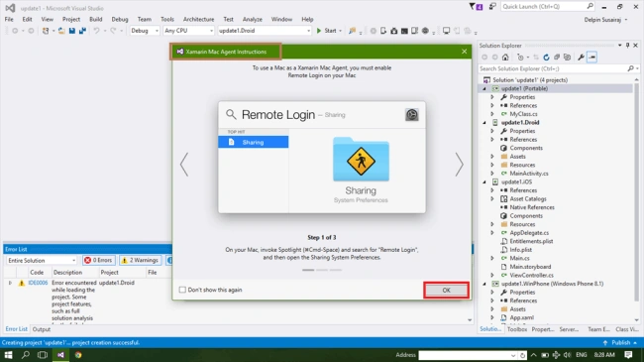Click the Undo toolbar arrow

(x=96, y=31)
